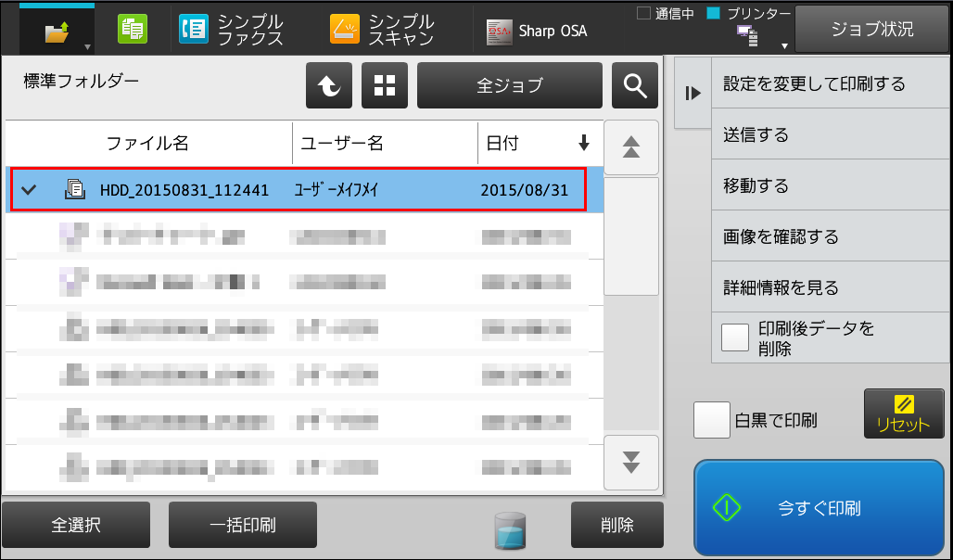
Task: Open the document filing folder icon
Action: pyautogui.click(x=57, y=31)
